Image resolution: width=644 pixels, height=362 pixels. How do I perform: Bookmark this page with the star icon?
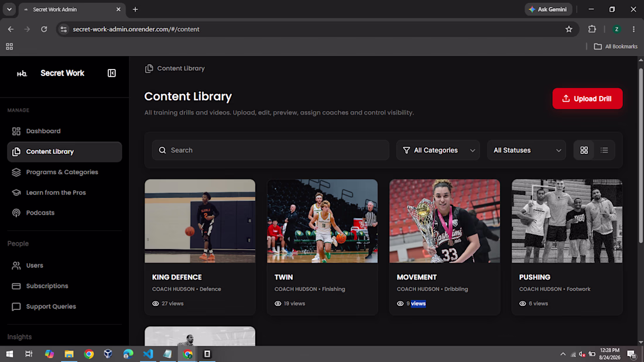click(569, 29)
